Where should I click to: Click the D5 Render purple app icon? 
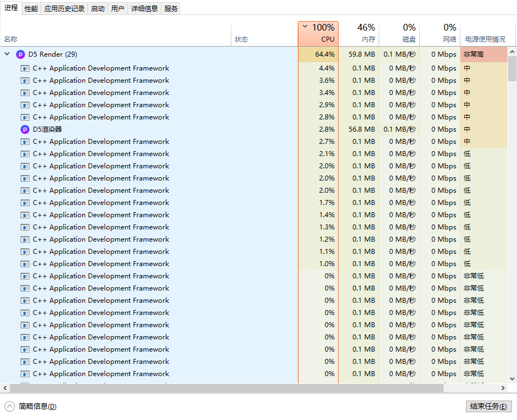point(21,54)
